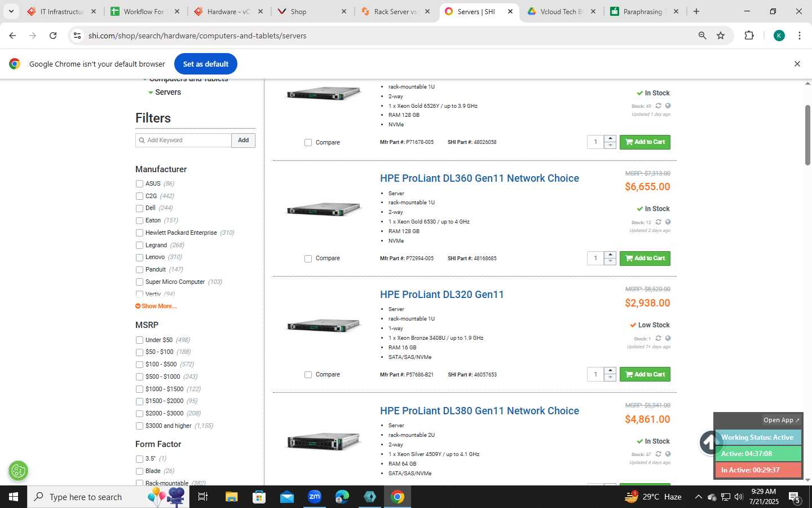Click globe icon beside DL320 Gen11 low stock
Image resolution: width=812 pixels, height=508 pixels.
(x=668, y=338)
